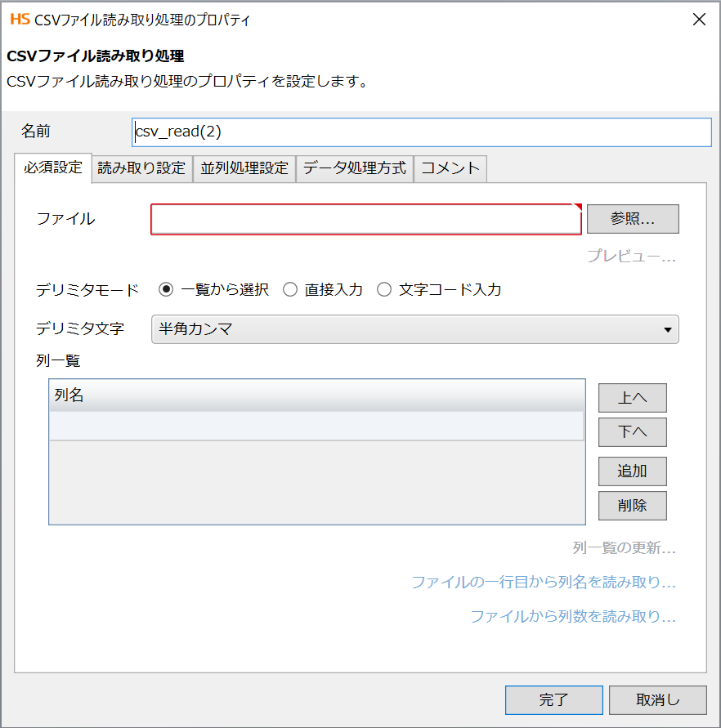721x728 pixels.
Task: Select the 直接入力 radio button
Action: [290, 290]
